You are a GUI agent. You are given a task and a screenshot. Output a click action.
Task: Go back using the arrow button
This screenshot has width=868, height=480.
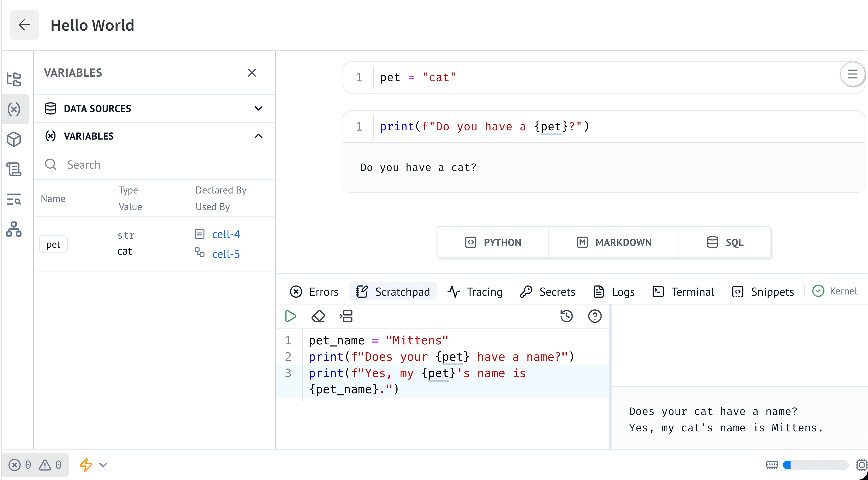(24, 25)
